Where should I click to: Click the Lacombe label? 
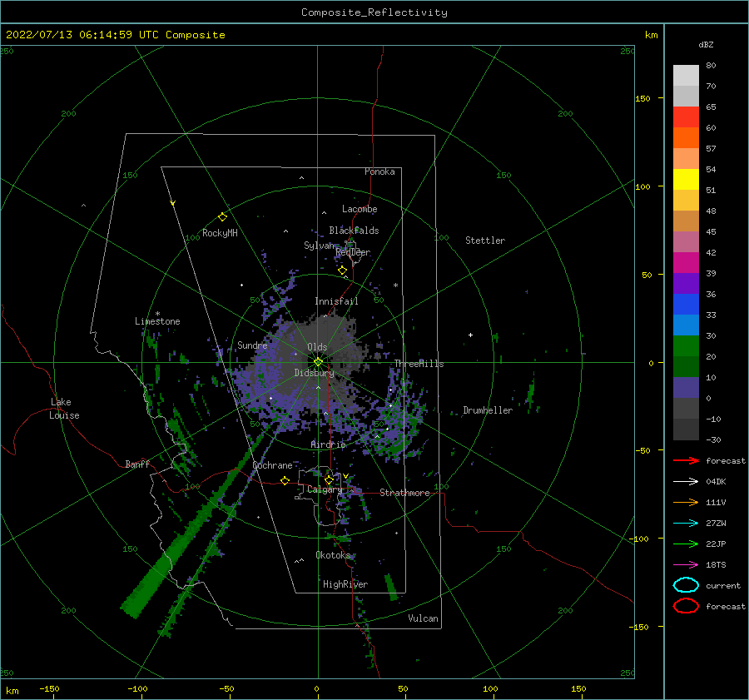point(360,209)
